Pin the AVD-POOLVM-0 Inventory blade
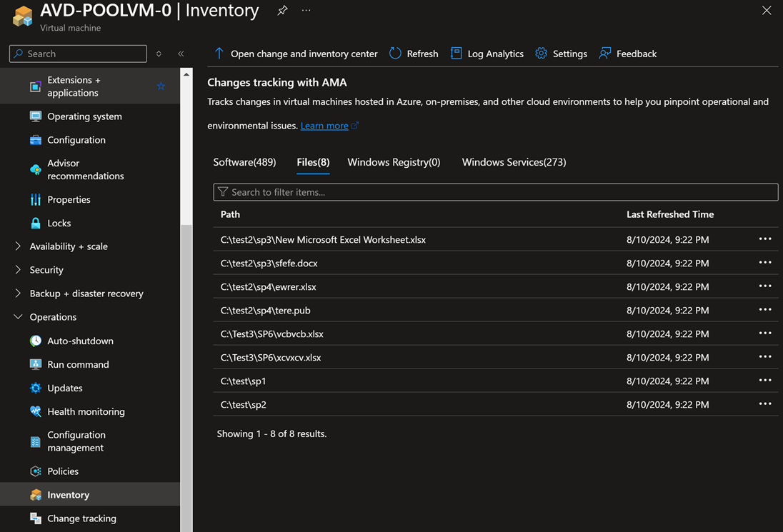Image resolution: width=783 pixels, height=532 pixels. point(282,10)
